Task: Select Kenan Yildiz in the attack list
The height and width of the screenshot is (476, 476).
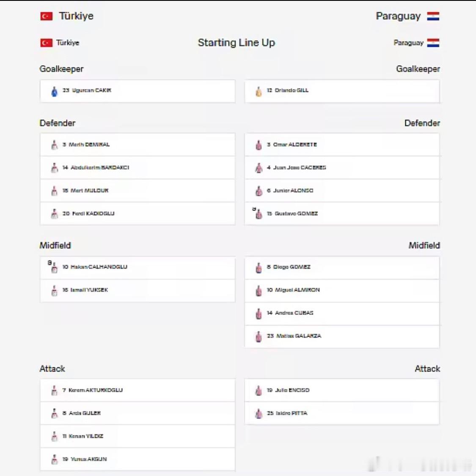Action: pos(138,436)
